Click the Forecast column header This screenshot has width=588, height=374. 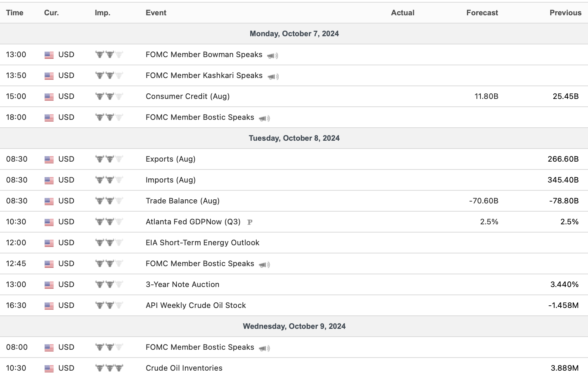(x=482, y=13)
